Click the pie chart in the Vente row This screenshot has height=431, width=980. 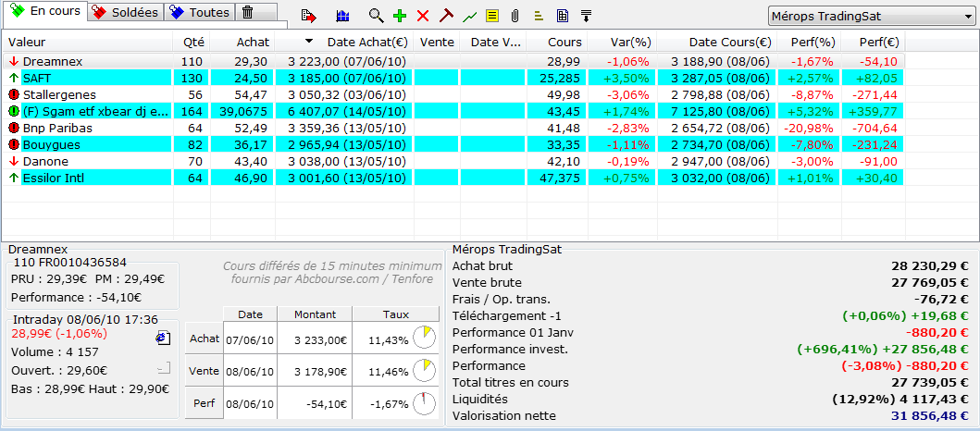pyautogui.click(x=425, y=370)
